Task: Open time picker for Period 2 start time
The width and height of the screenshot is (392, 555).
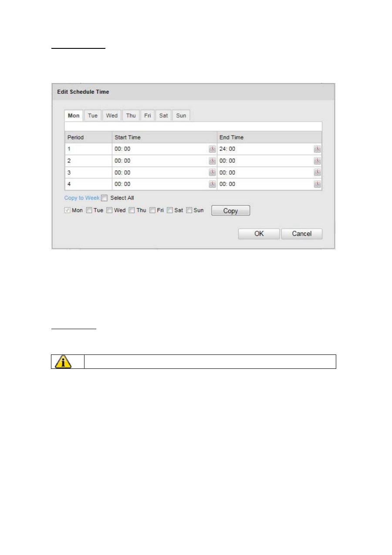Action: click(x=212, y=161)
